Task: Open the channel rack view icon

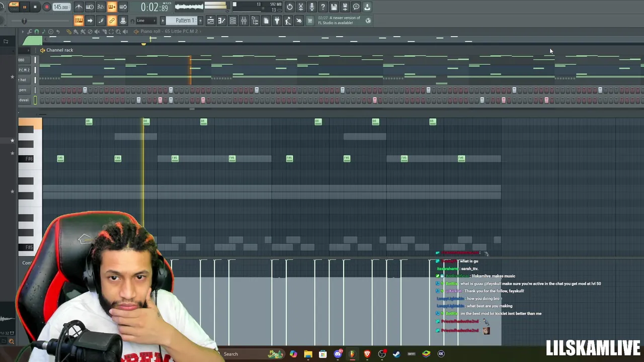Action: pos(232,21)
